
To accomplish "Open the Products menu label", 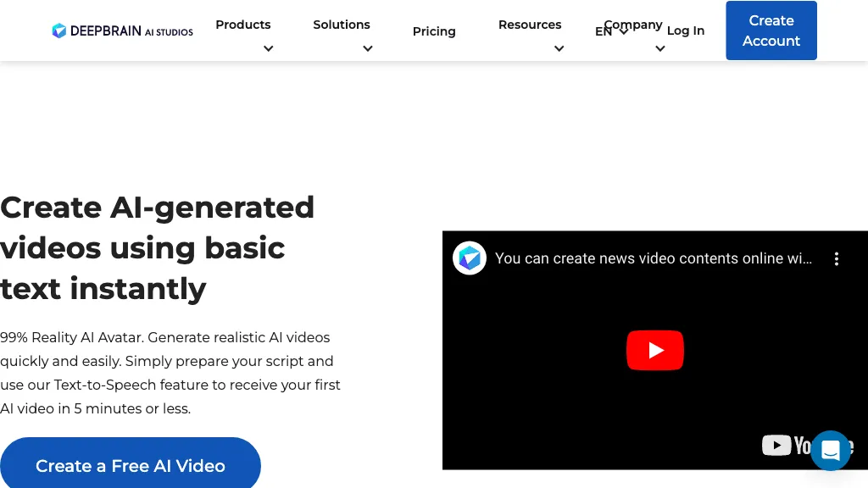I will click(x=243, y=25).
